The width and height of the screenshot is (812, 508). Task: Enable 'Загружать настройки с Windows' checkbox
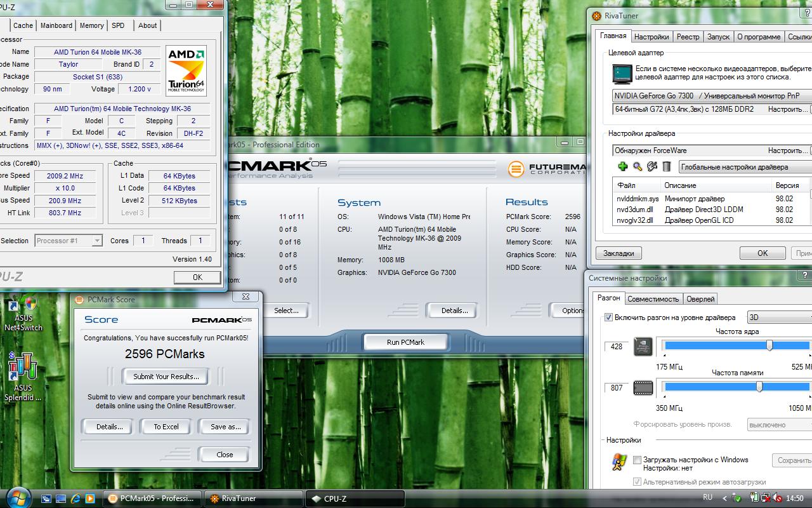(638, 460)
